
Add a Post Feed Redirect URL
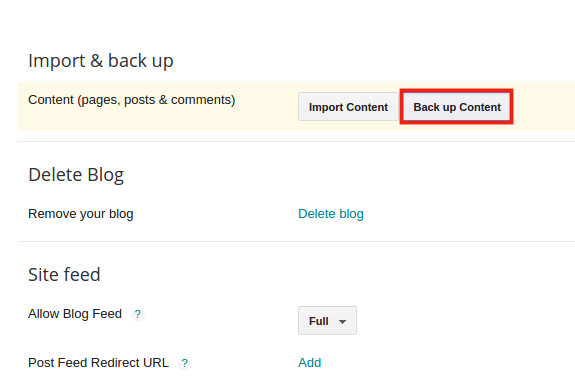click(310, 362)
